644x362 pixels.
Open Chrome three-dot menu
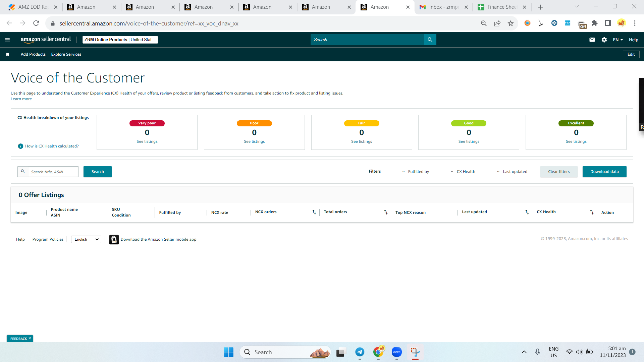click(x=635, y=23)
